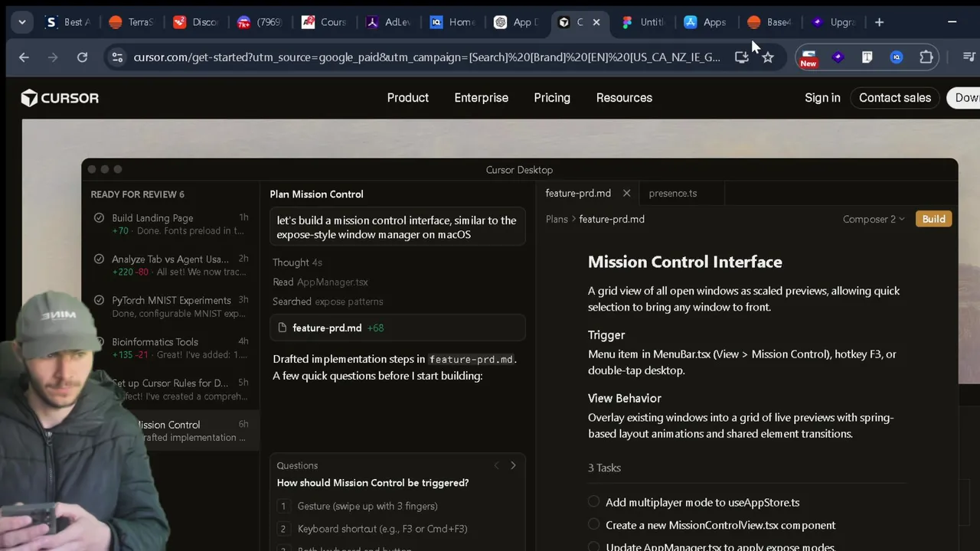Click check icon beside PyTorch MNIST Experiments
This screenshot has height=551, width=980.
point(99,301)
